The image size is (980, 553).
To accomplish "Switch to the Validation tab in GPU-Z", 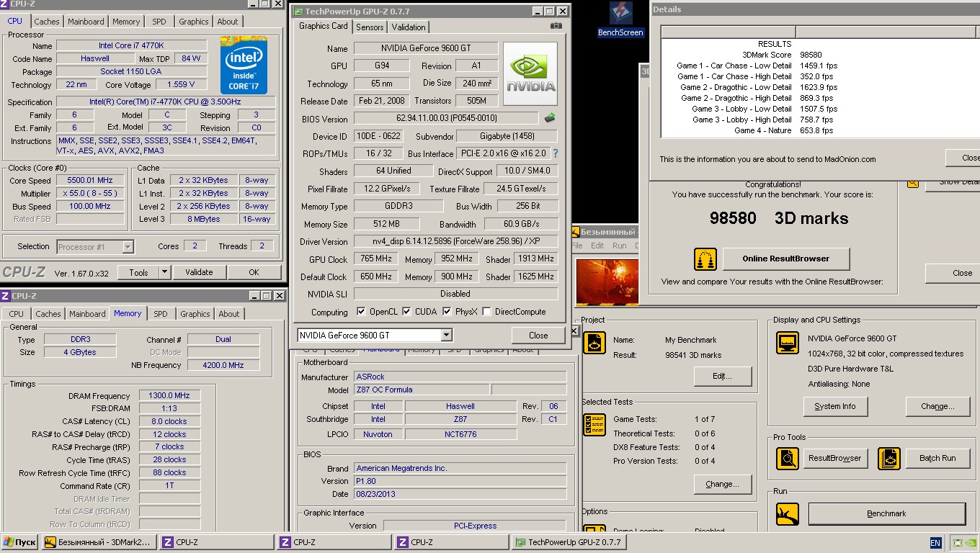I will coord(409,27).
